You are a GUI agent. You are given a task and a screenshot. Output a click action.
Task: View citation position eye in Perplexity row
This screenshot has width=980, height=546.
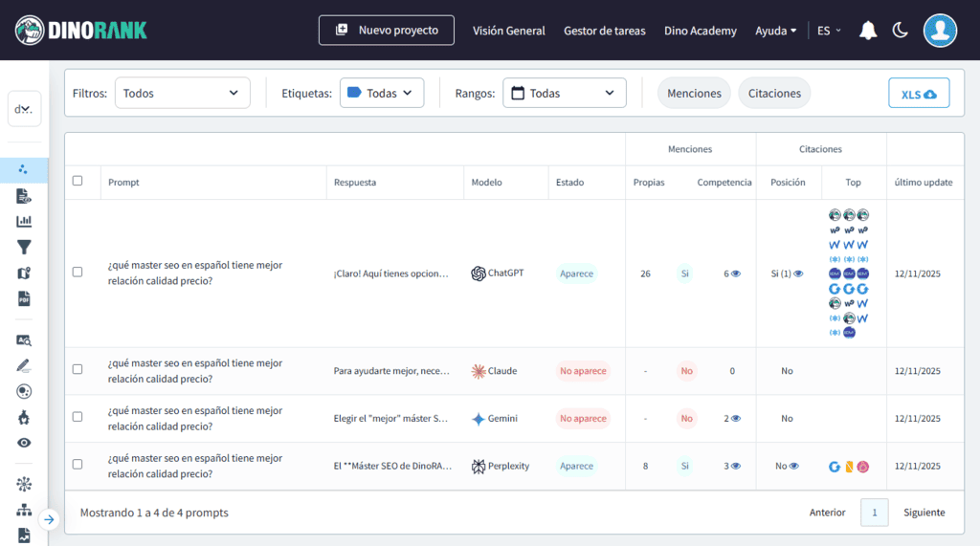click(x=793, y=466)
